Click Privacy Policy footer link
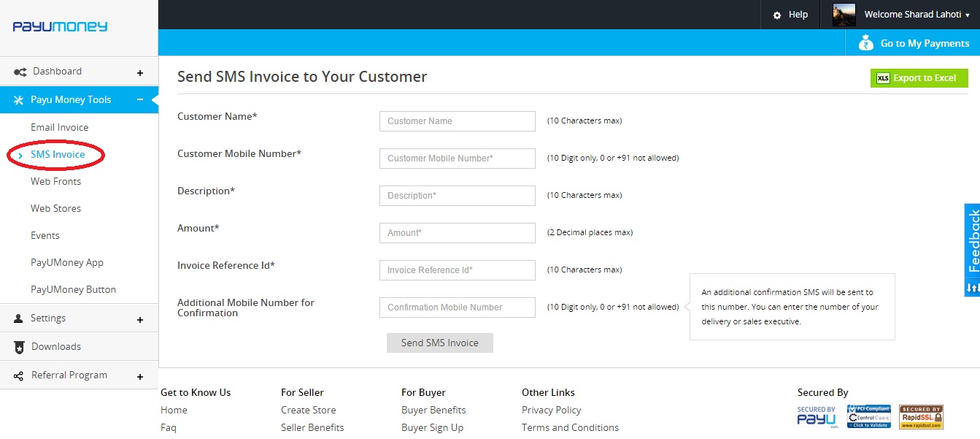 (x=552, y=410)
